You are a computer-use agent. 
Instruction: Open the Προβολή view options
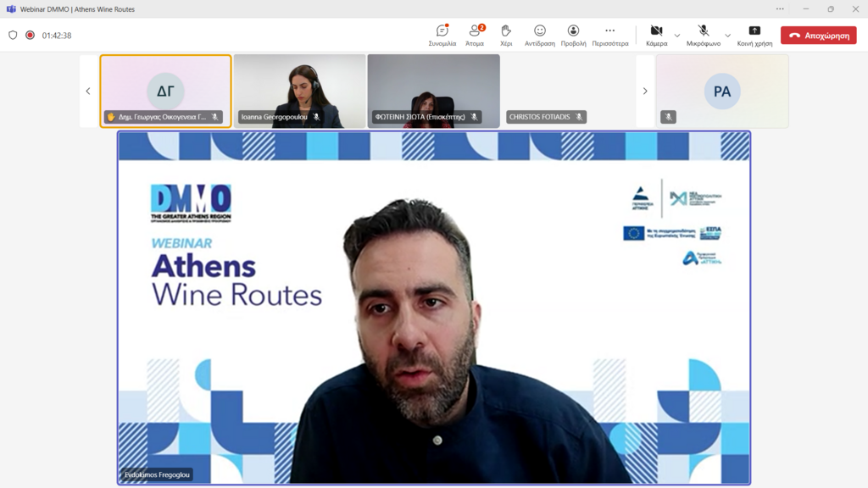573,36
